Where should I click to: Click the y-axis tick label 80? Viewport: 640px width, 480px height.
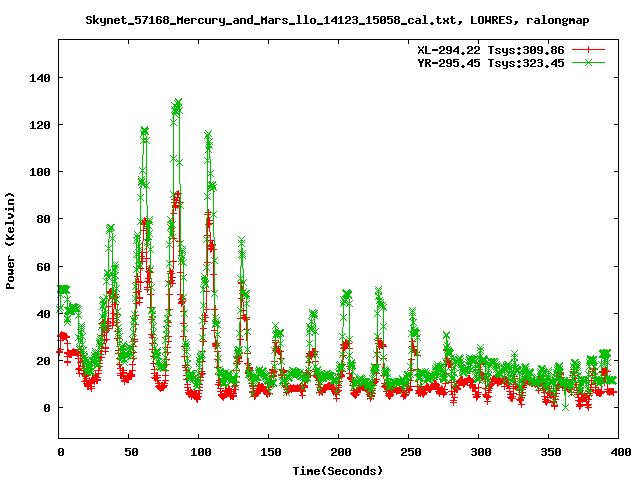(44, 219)
